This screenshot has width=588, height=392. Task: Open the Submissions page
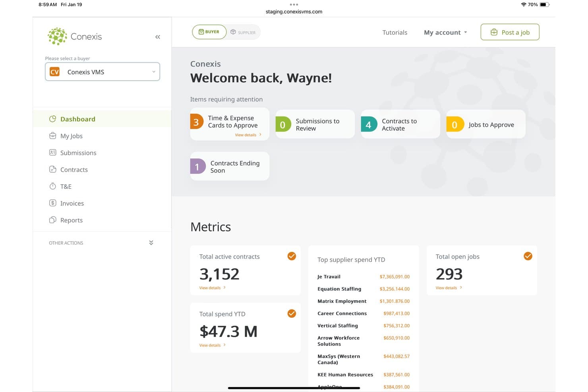coord(102,153)
